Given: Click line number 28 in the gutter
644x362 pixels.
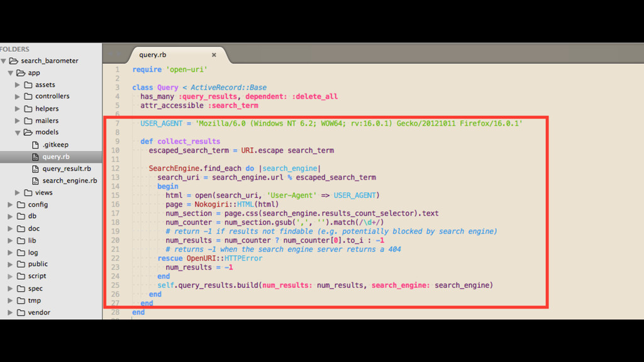Looking at the screenshot, I should pyautogui.click(x=115, y=312).
